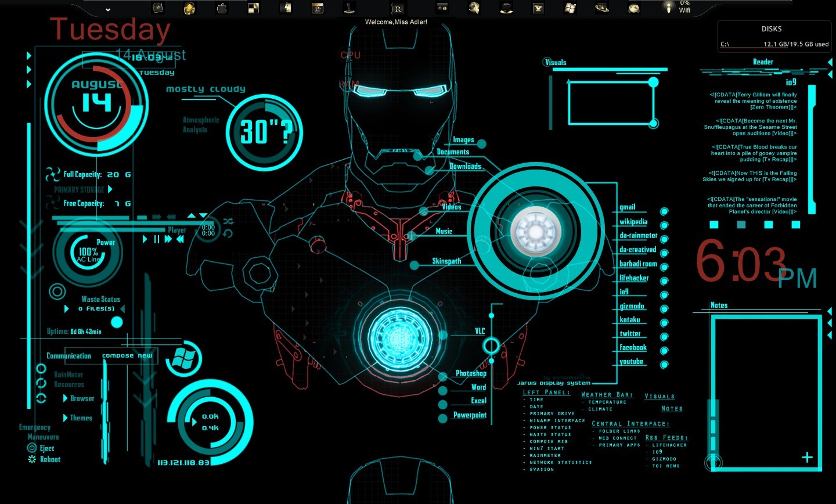Screen dimensions: 836x504
Task: Open the Apple logo dock icon
Action: 221,8
